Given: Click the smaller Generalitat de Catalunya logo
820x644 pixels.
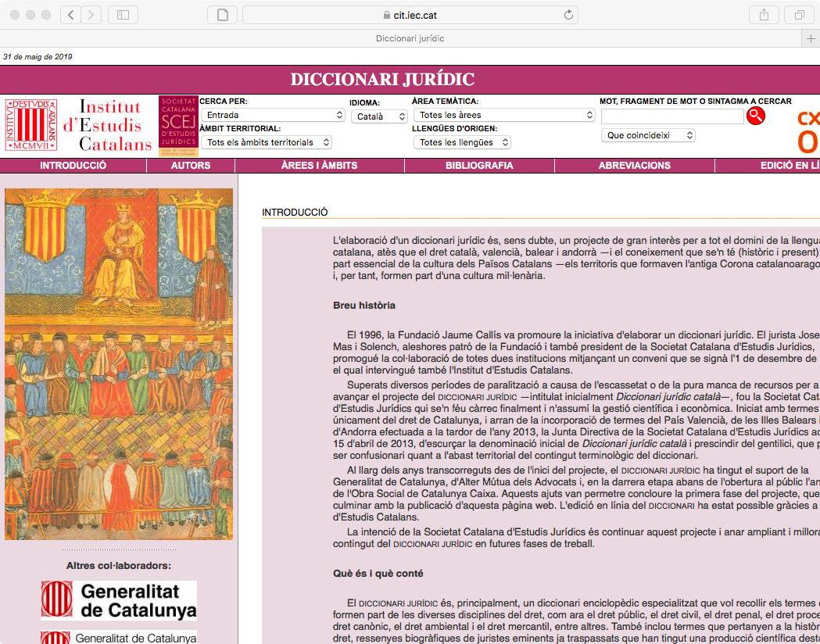Looking at the screenshot, I should pyautogui.click(x=120, y=638).
